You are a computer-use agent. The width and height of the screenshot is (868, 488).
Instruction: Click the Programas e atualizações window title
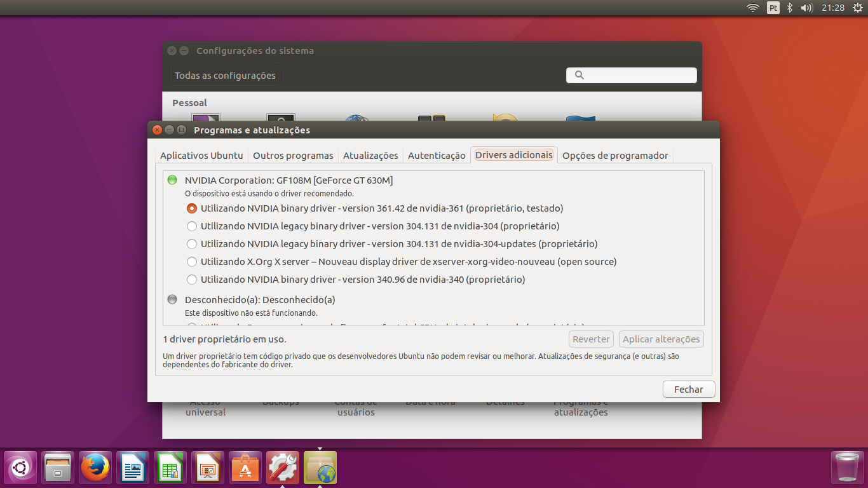coord(252,130)
